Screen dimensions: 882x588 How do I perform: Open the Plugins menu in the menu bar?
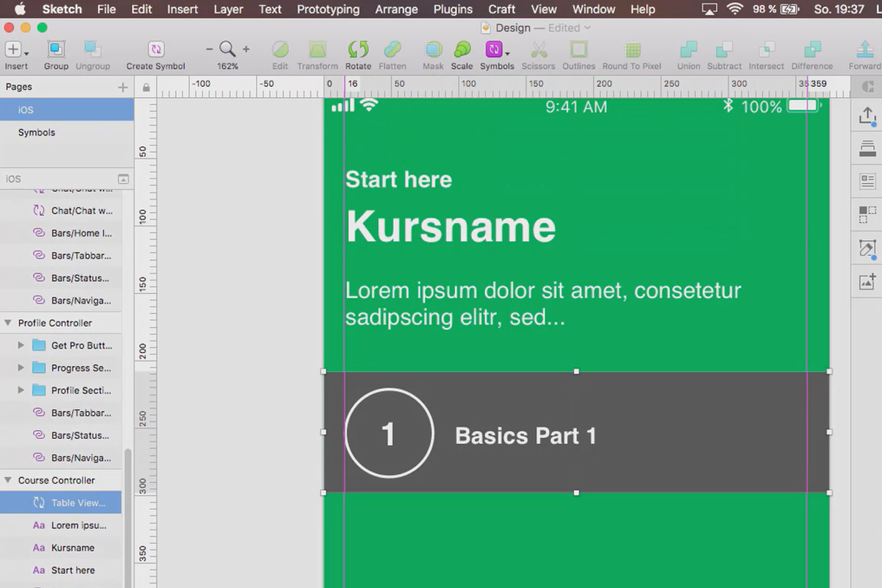click(x=452, y=10)
